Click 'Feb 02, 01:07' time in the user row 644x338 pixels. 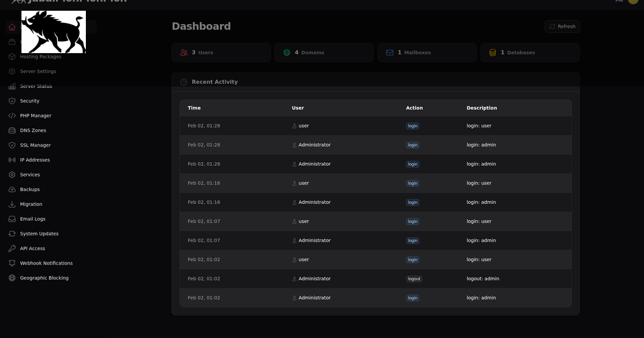click(x=204, y=222)
